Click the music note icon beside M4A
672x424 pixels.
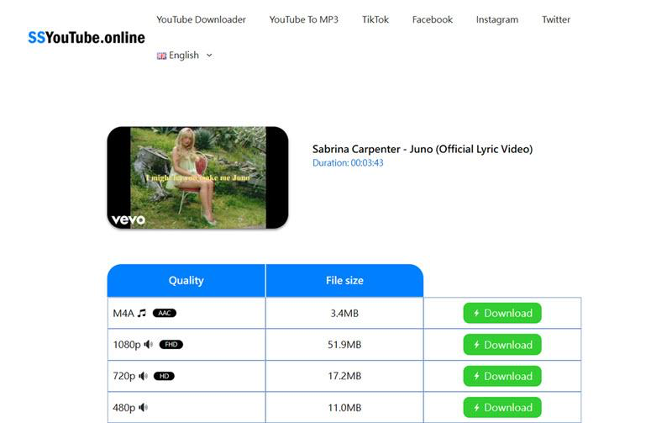pos(142,313)
